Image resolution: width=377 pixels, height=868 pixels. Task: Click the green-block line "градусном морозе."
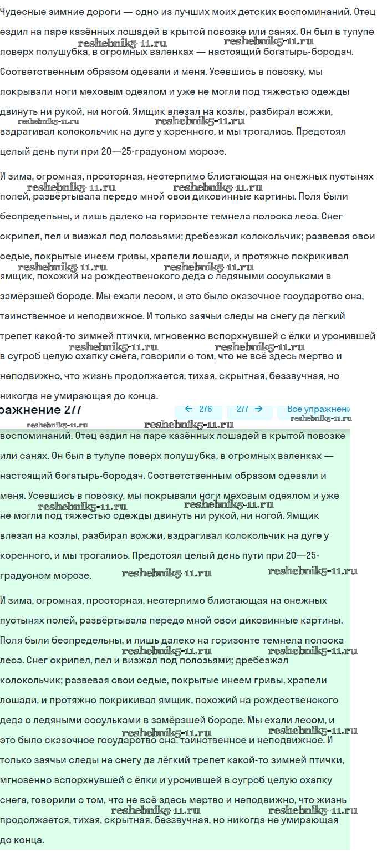[46, 575]
